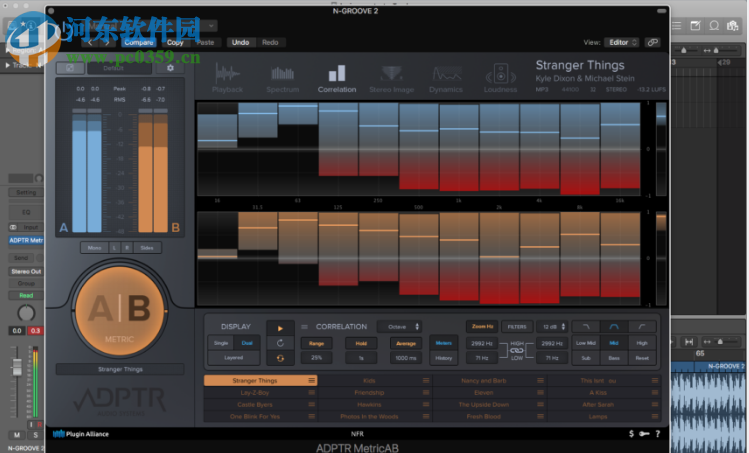Open the Stereo Image view tab
Screen dimensions: 749x453
tap(391, 78)
